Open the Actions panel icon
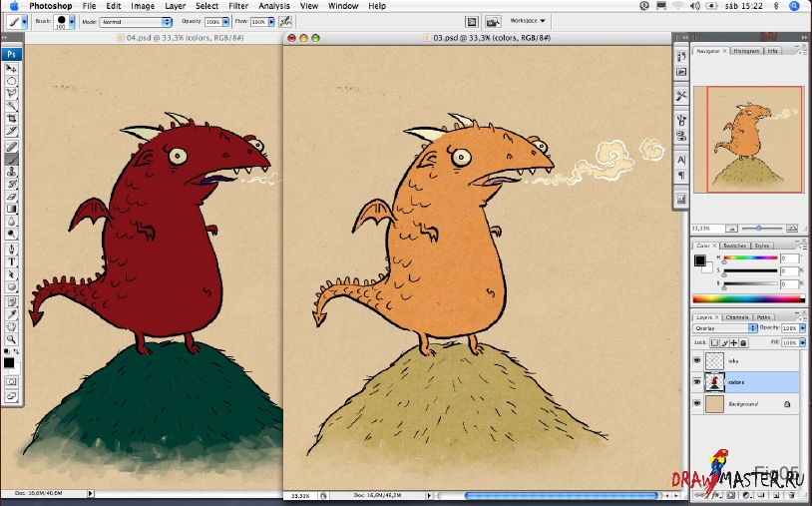This screenshot has height=506, width=812. pos(681,72)
